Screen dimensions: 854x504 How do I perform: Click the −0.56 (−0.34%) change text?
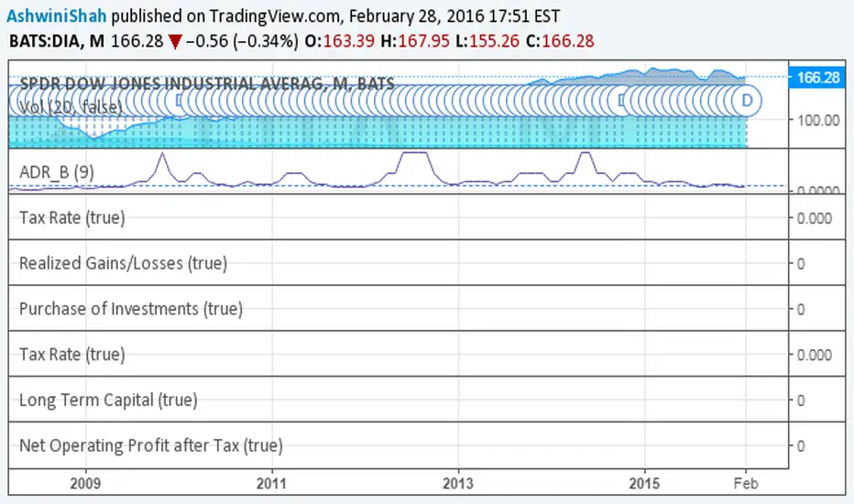(242, 41)
